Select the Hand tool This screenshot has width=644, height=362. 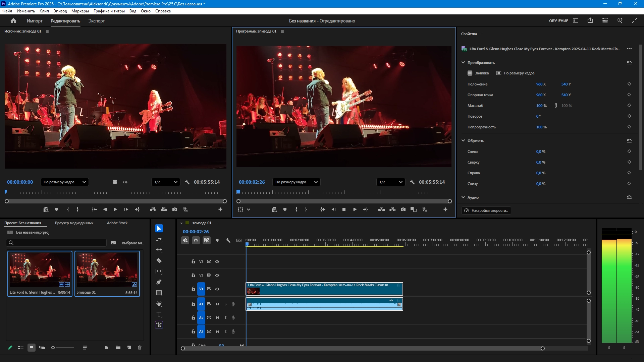click(x=159, y=303)
